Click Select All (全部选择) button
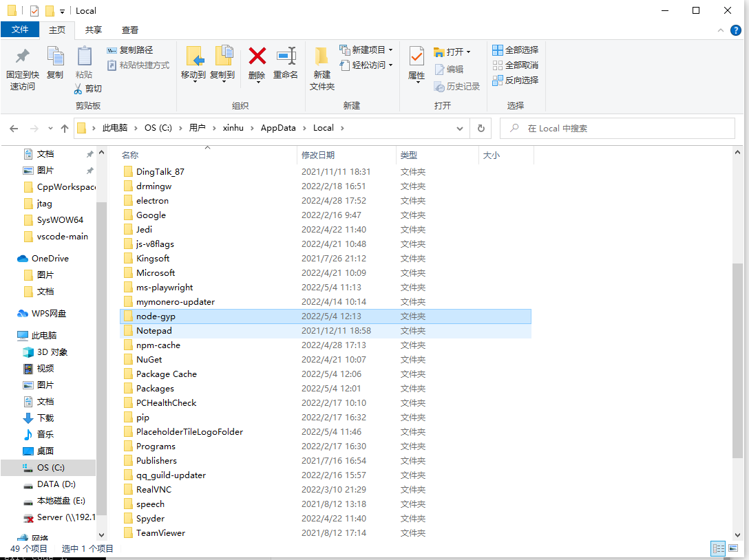 click(515, 50)
